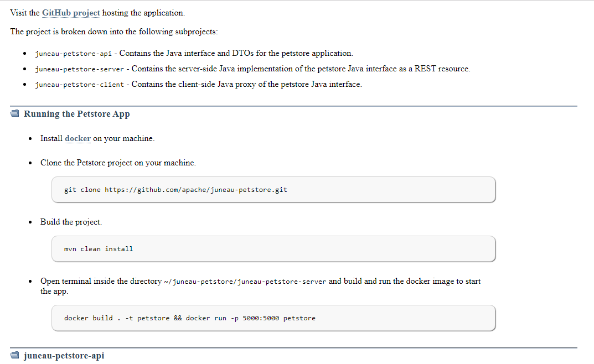
Task: Expand the juneau-petstore-api section heading
Action: click(64, 356)
